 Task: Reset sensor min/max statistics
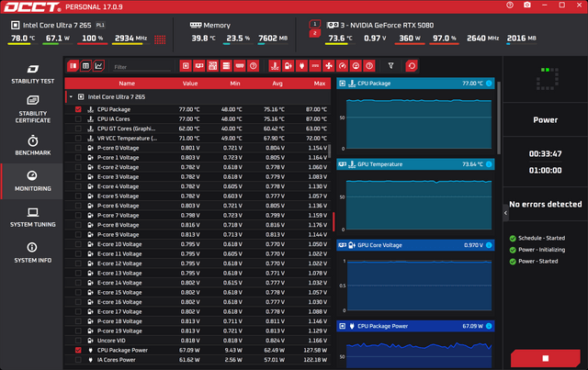(412, 66)
